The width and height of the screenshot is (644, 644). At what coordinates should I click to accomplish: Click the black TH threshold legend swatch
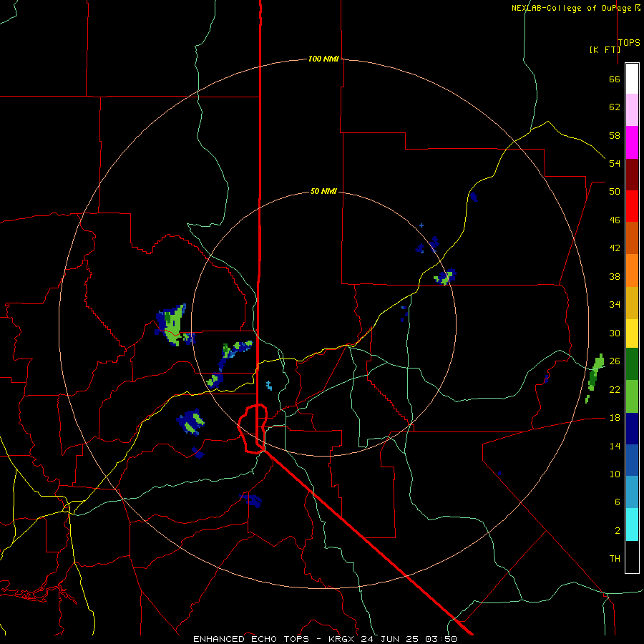632,557
